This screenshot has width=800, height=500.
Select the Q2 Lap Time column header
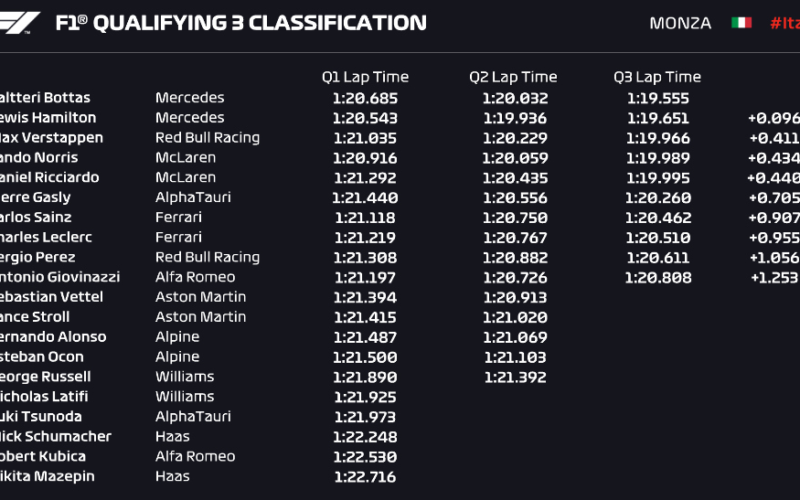point(513,77)
